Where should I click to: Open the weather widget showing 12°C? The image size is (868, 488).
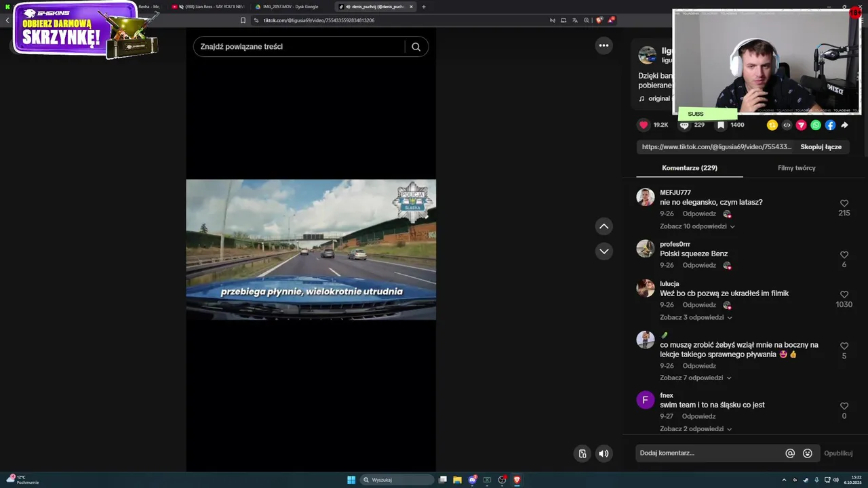click(22, 480)
